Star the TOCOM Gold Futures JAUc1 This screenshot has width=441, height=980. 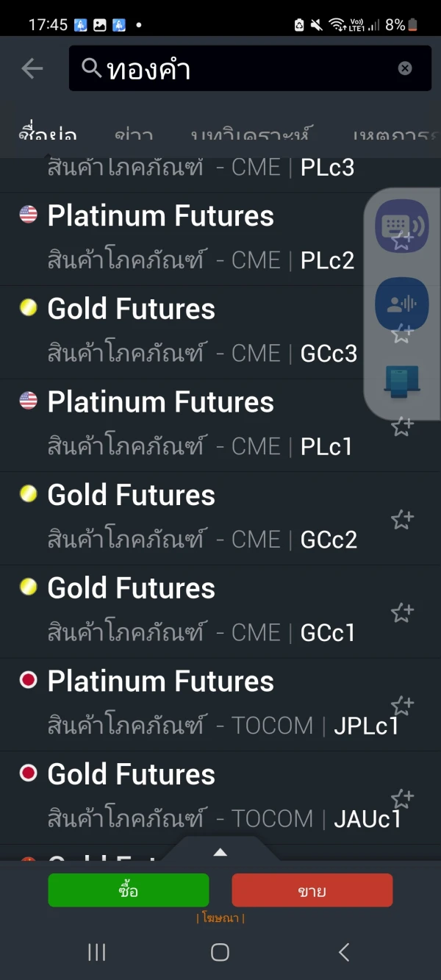[402, 798]
